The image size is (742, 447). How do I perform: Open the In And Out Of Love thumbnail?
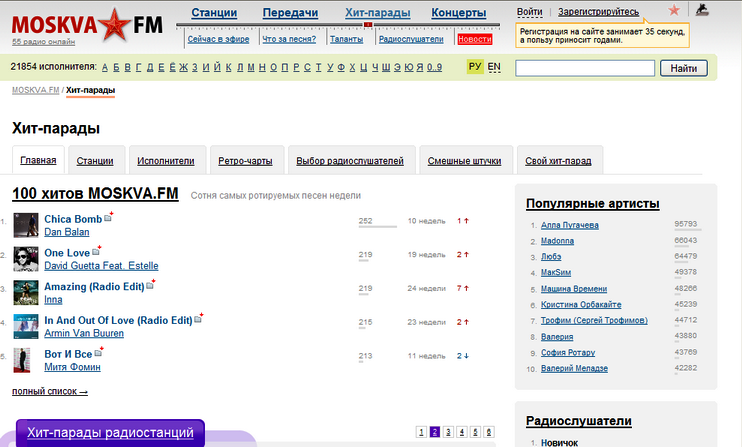26,326
